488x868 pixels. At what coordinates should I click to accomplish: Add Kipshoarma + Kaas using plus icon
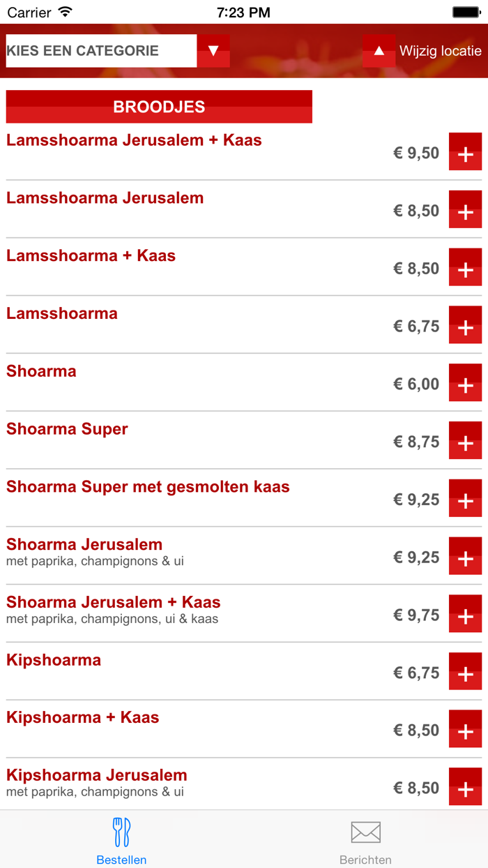[465, 729]
